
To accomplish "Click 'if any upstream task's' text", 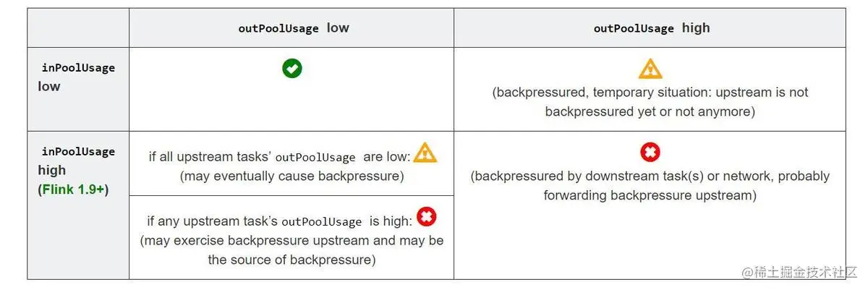I will (x=213, y=221).
